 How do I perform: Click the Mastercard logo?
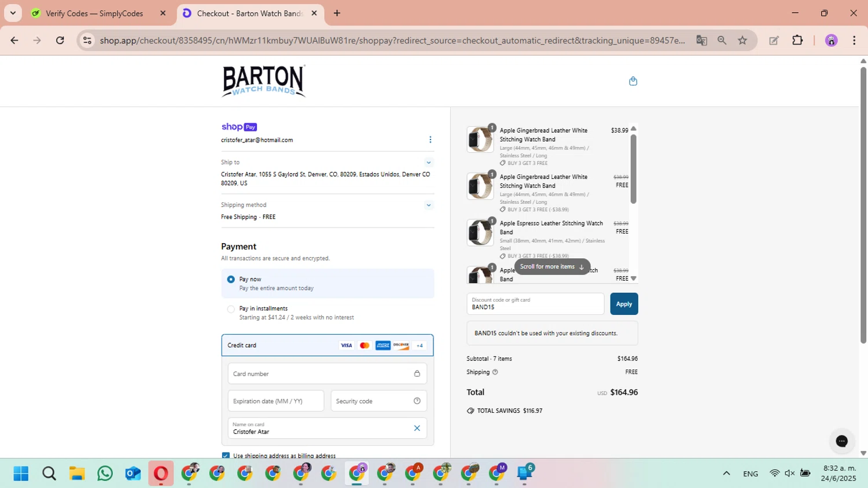[365, 346]
